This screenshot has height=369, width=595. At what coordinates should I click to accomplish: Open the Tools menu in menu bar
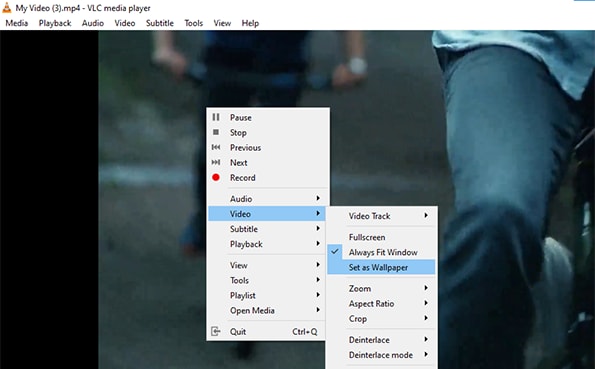point(194,23)
